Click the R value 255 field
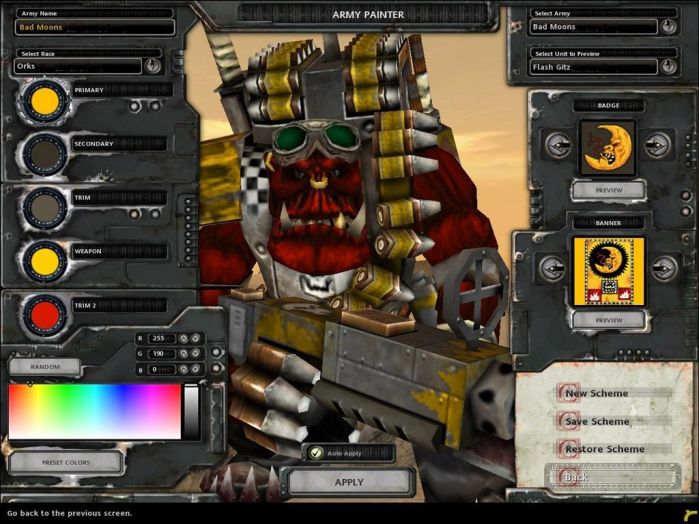 click(161, 338)
